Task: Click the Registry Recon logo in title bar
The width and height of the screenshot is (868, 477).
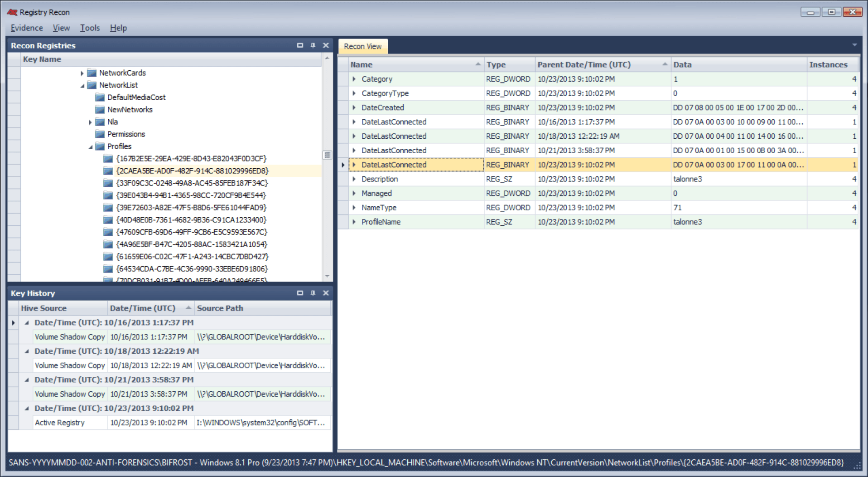Action: (x=12, y=12)
